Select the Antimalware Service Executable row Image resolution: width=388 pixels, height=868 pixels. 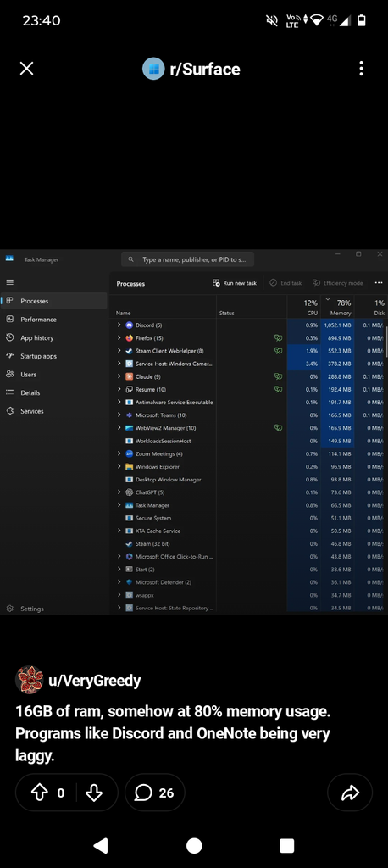click(248, 402)
